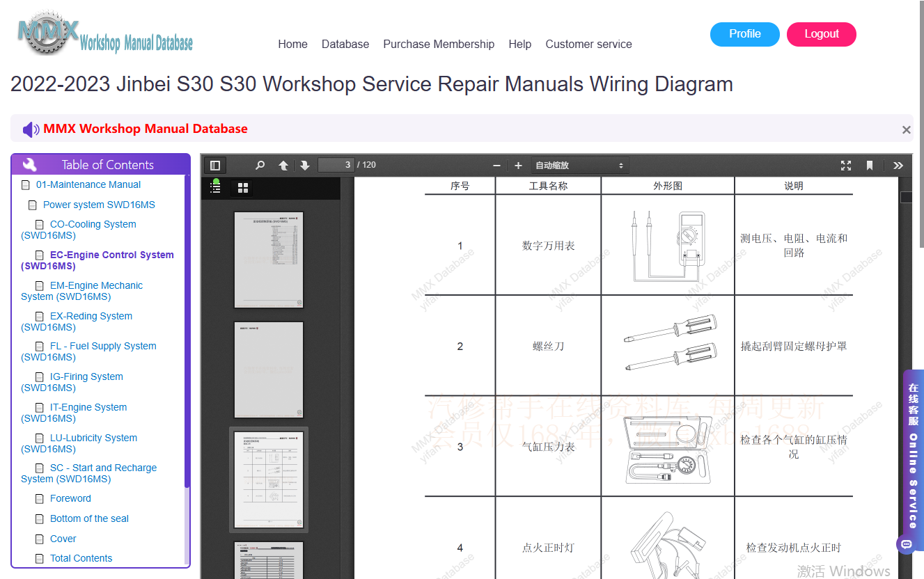Click the 气缸压力表 table cell
Image resolution: width=924 pixels, height=579 pixels.
tap(548, 447)
